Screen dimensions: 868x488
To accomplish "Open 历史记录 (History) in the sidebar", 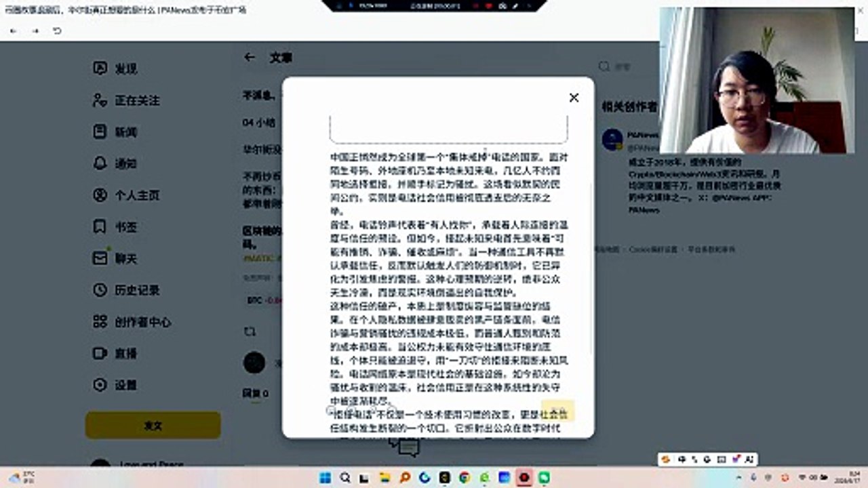I will [126, 290].
